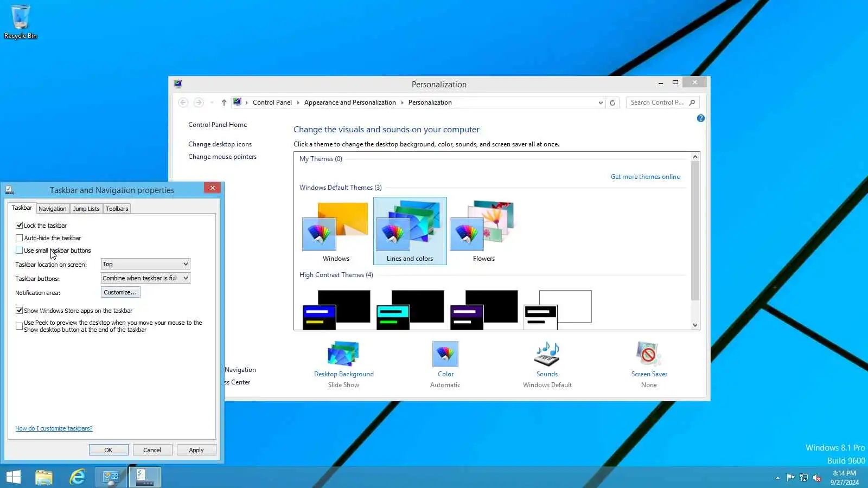The image size is (868, 488).
Task: Toggle Show Windows Store apps on the taskbar
Action: point(19,310)
